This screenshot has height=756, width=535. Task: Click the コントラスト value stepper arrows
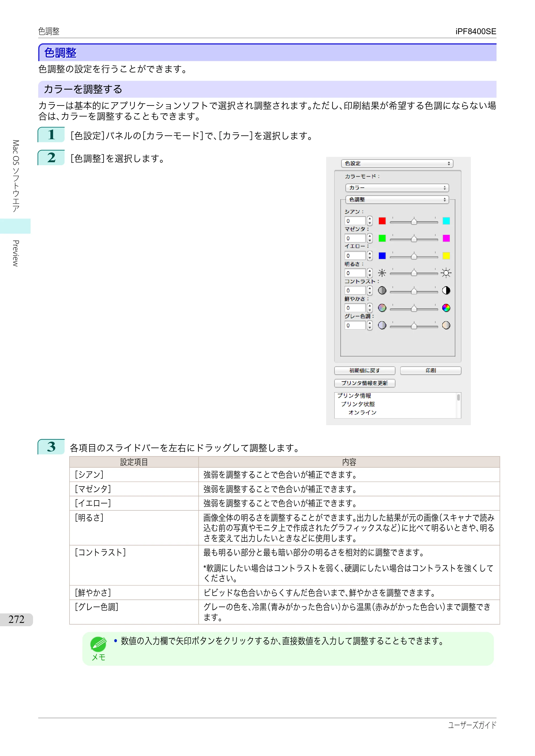click(x=370, y=290)
